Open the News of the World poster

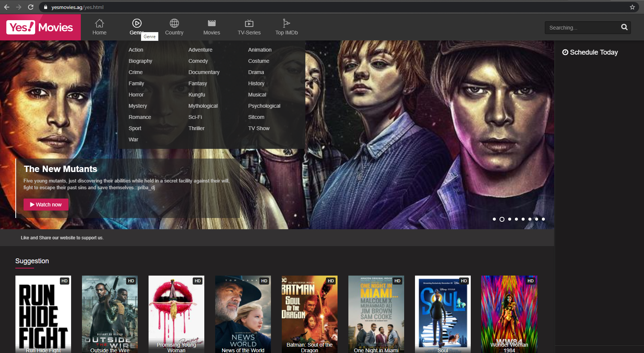pos(243,314)
